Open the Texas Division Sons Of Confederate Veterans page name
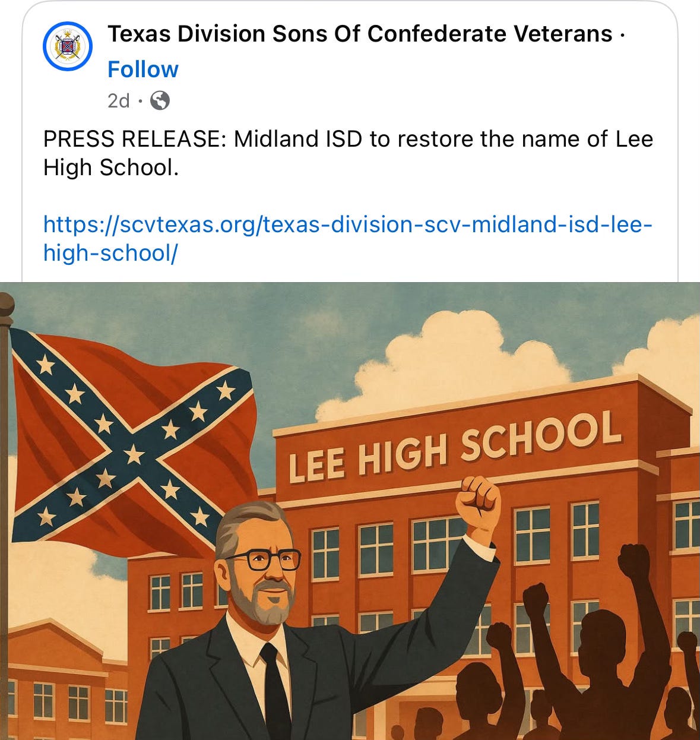700x740 pixels. tap(360, 34)
